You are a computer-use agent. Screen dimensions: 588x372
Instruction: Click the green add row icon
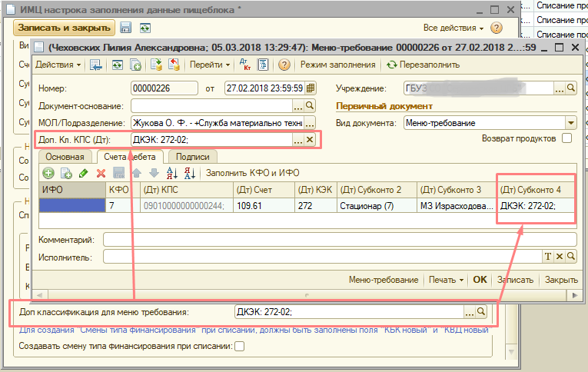(48, 173)
